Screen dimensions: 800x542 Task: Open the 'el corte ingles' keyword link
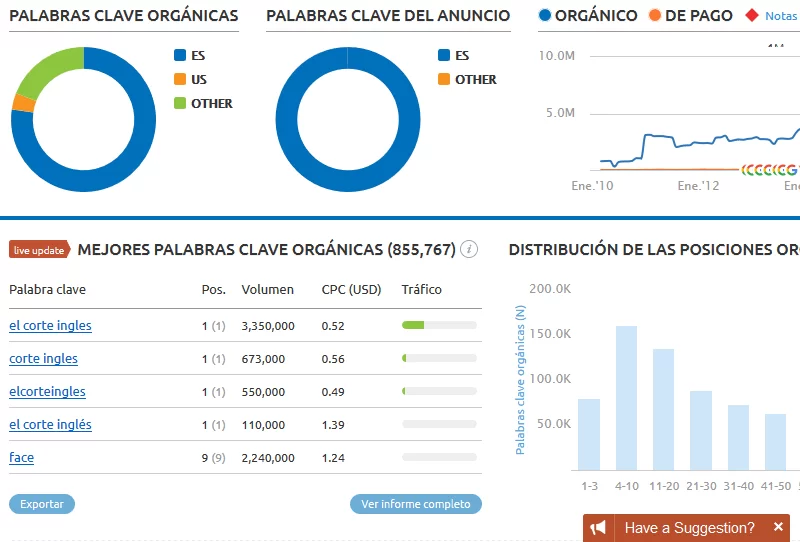(50, 326)
